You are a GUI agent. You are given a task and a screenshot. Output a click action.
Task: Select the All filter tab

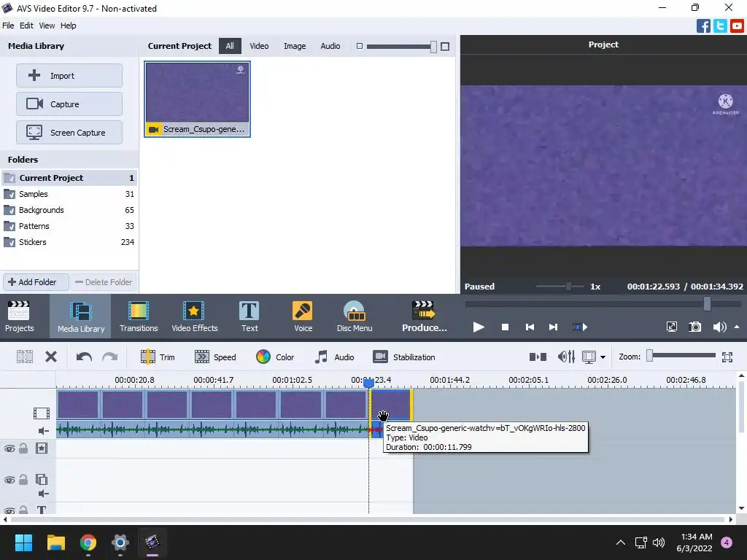coord(230,46)
